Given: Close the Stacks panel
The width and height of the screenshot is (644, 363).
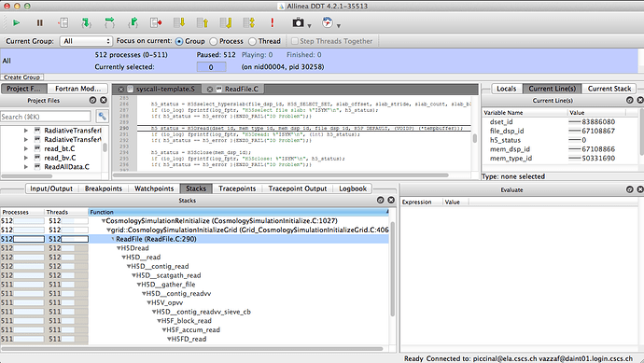Looking at the screenshot, I should [391, 200].
